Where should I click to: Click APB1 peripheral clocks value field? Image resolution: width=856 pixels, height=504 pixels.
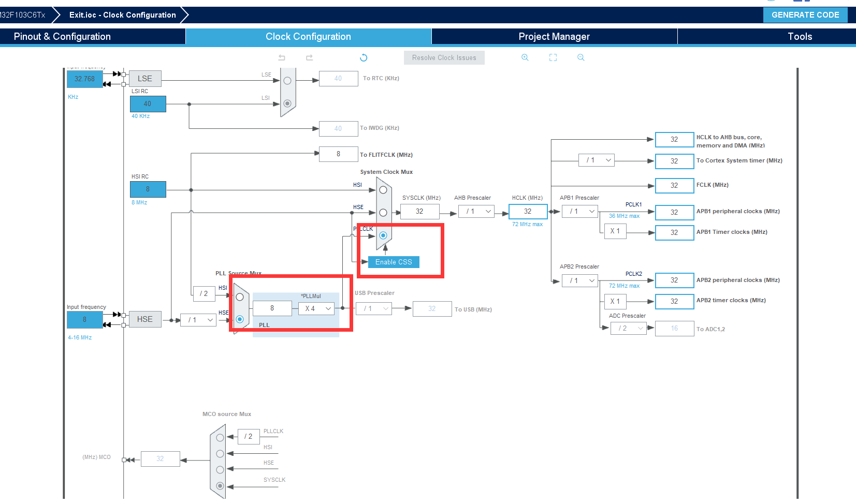674,212
